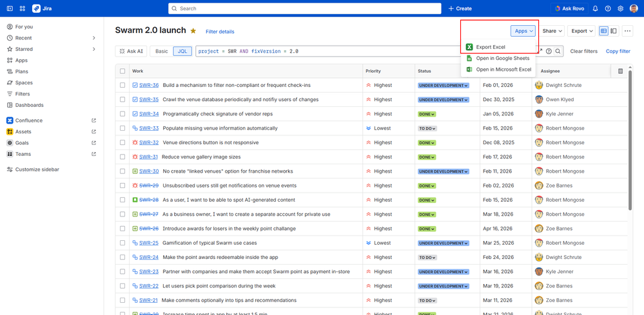Switch query editor to JQL mode
Viewport: 644px width, 315px height.
(182, 52)
